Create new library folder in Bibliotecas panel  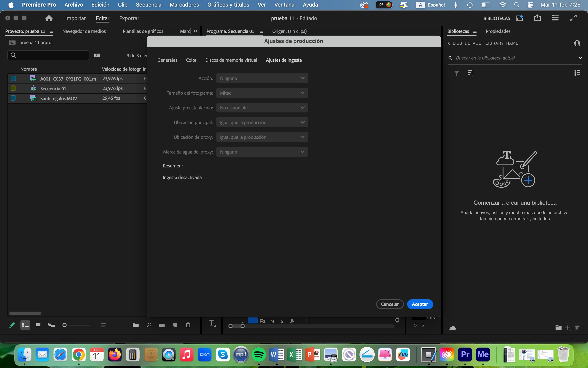[558, 328]
